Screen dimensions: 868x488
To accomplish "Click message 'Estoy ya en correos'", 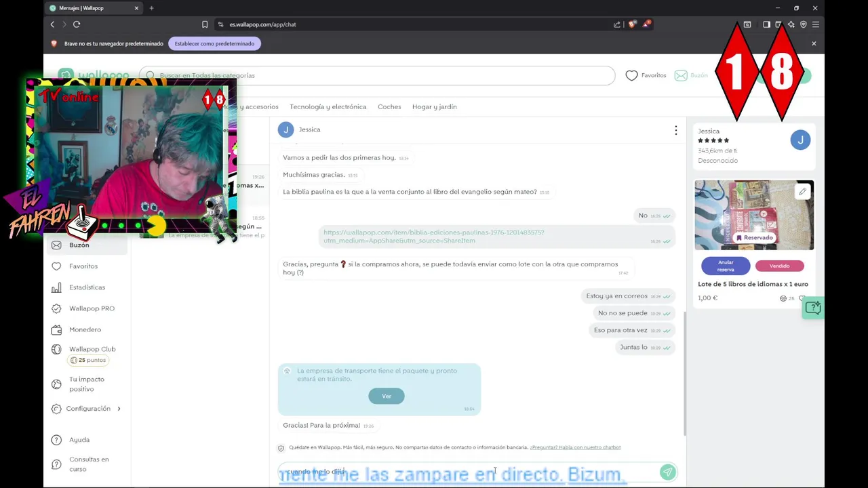I will 616,296.
